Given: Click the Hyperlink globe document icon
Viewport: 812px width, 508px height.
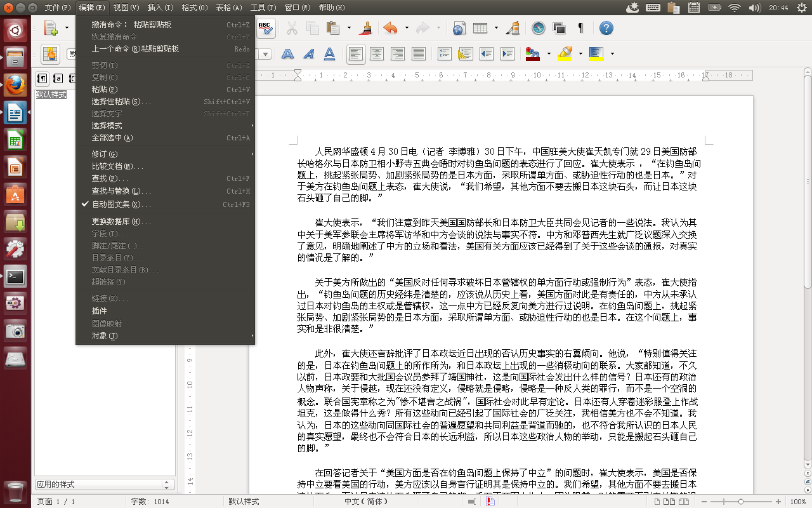Looking at the screenshot, I should 459,28.
